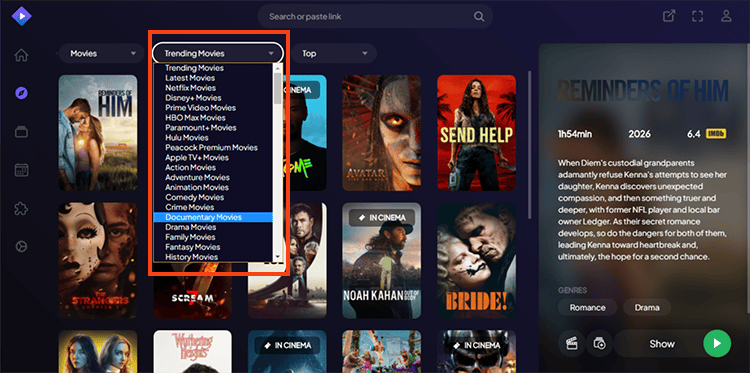The image size is (750, 373).
Task: Select Netflix Movies option
Action: [213, 88]
